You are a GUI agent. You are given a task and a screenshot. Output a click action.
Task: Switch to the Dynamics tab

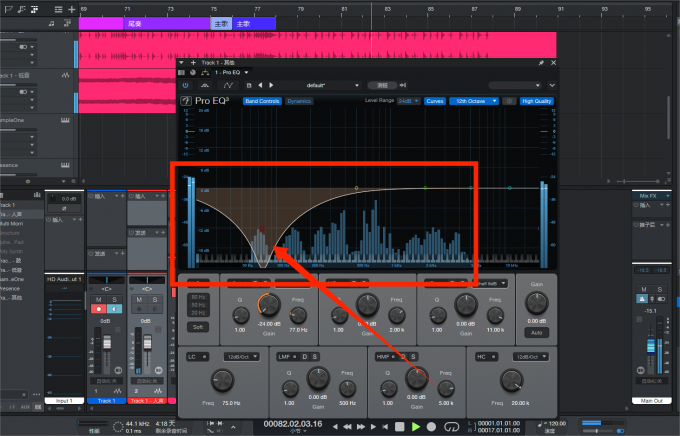299,101
